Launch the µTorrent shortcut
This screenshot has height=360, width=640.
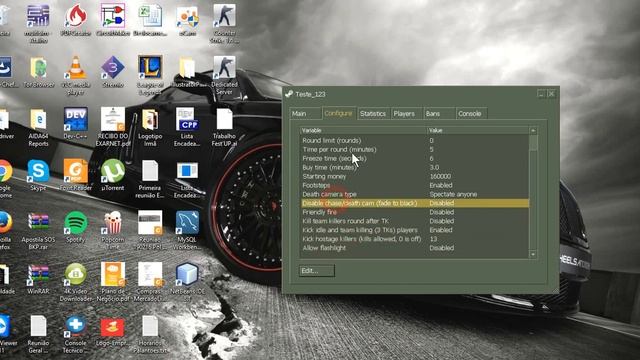[113, 175]
